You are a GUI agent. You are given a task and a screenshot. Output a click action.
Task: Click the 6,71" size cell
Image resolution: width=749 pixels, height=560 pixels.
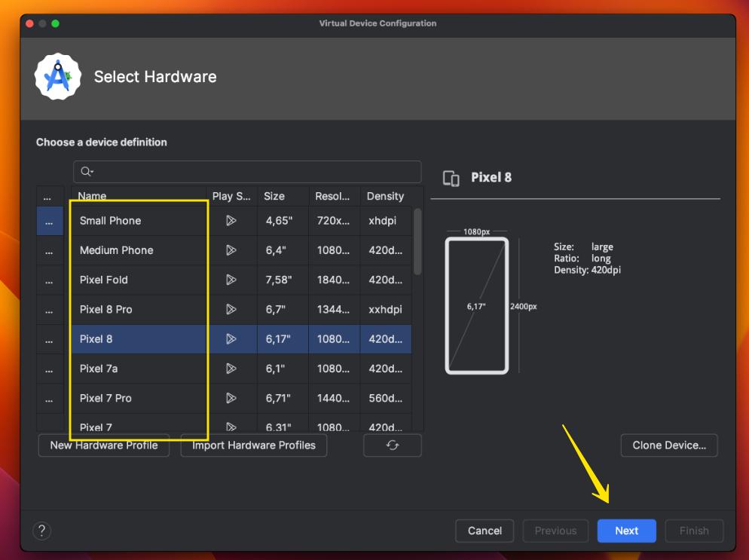point(283,399)
